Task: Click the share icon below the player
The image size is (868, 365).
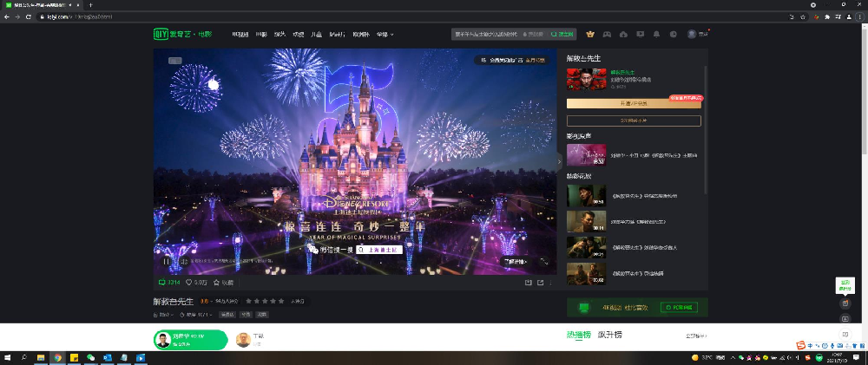Action: pyautogui.click(x=540, y=283)
